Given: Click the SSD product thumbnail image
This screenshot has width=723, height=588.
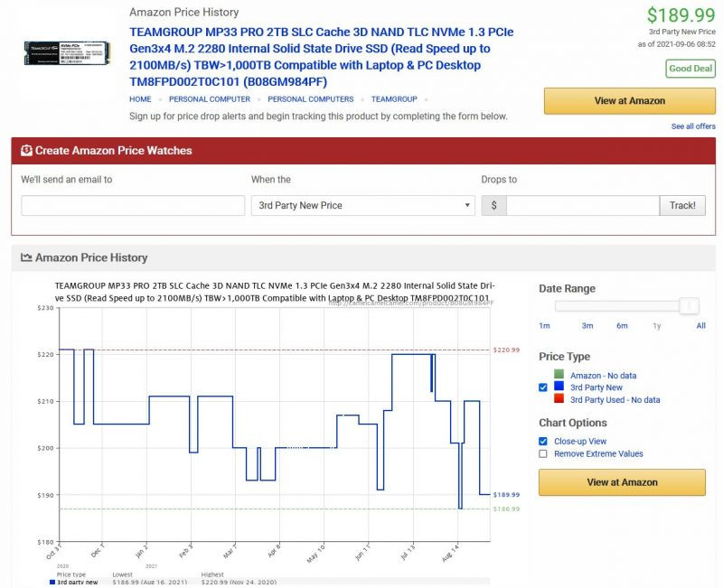Looking at the screenshot, I should (x=67, y=53).
